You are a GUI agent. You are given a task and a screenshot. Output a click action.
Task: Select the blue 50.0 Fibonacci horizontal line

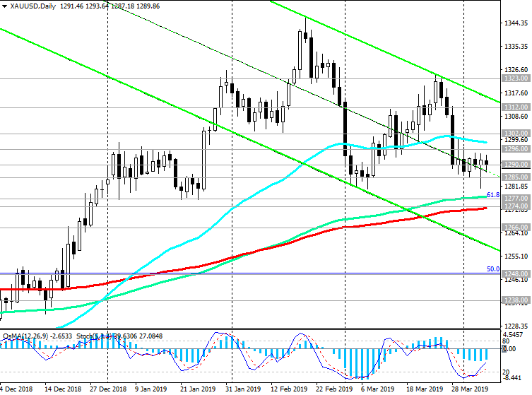[x=250, y=273]
